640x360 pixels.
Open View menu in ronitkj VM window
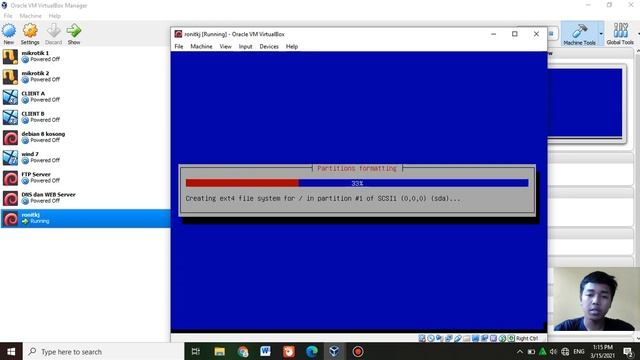(225, 47)
